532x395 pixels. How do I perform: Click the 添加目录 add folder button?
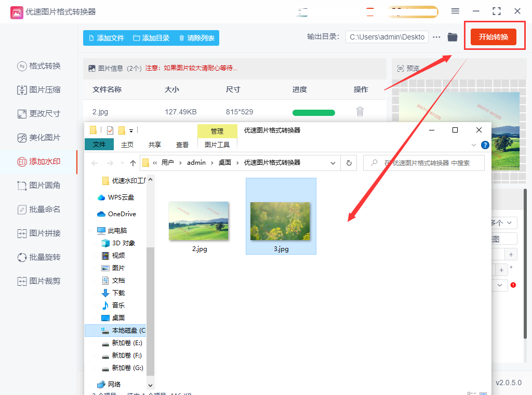point(151,38)
